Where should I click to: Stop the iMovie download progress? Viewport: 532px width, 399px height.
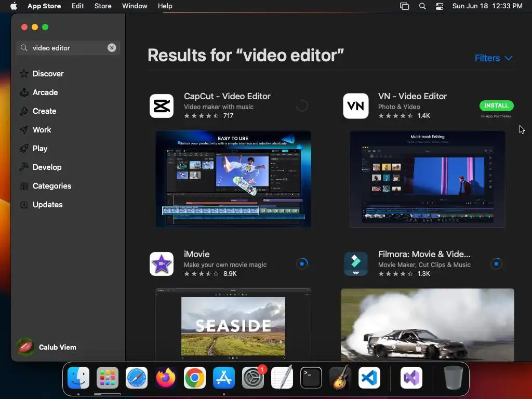pyautogui.click(x=302, y=263)
